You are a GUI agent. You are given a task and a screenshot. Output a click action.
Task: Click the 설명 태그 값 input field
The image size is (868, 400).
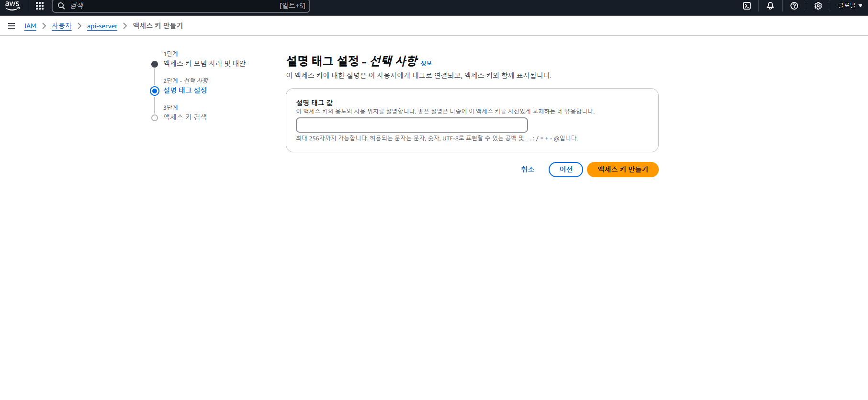[412, 125]
